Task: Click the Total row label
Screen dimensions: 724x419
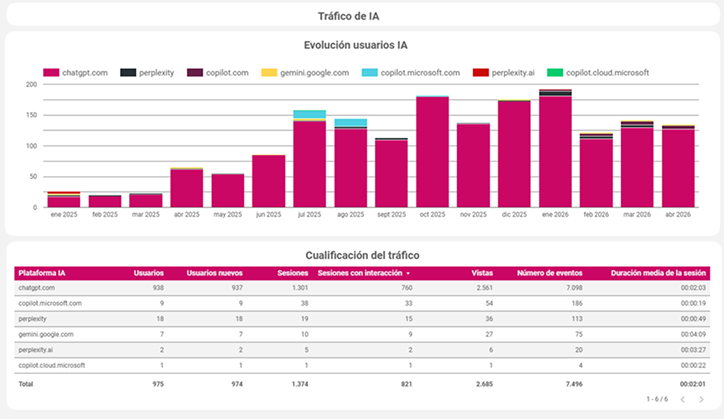Action: pyautogui.click(x=26, y=384)
